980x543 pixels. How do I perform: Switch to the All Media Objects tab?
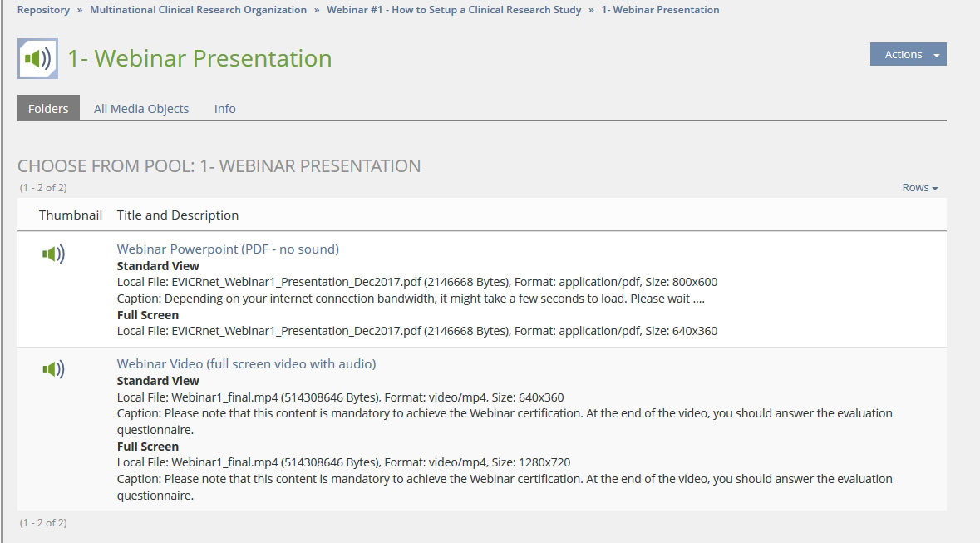pyautogui.click(x=141, y=109)
